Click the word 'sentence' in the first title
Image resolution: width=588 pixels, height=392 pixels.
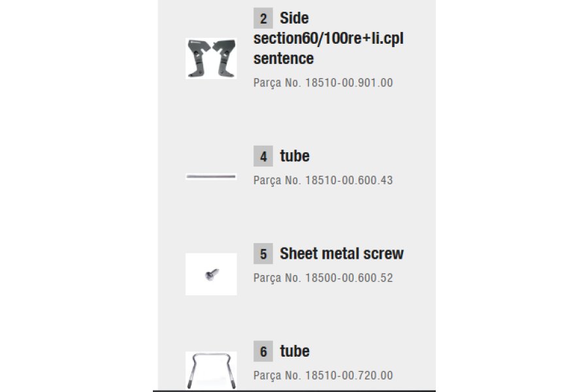coord(284,59)
